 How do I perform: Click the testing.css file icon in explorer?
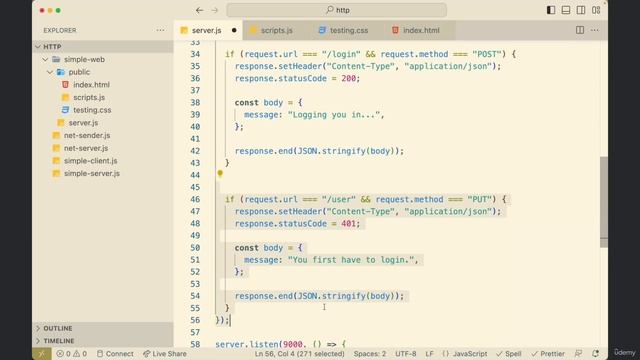click(65, 110)
